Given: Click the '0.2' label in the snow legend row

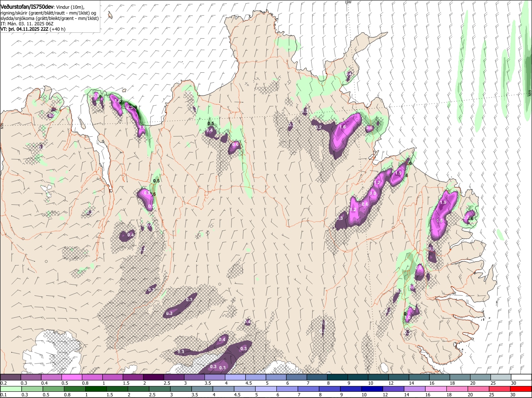Looking at the screenshot, I should pyautogui.click(x=3, y=383).
